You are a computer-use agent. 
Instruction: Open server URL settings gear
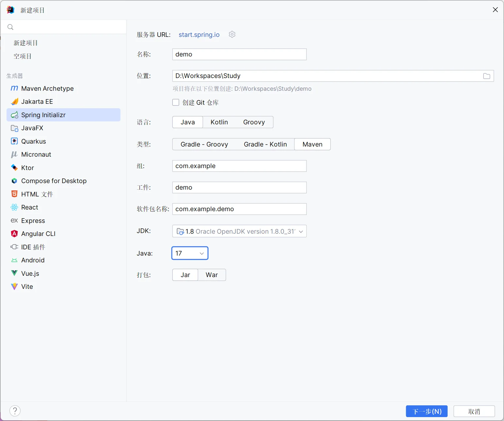232,34
